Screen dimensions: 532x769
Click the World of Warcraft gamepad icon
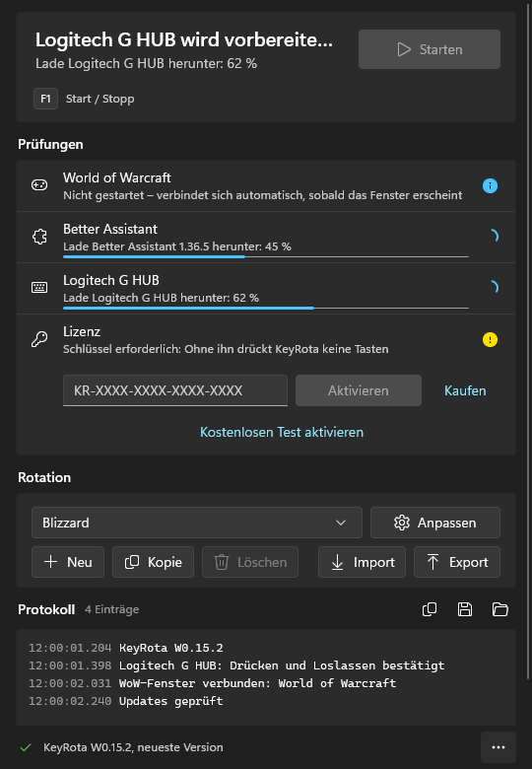39,185
